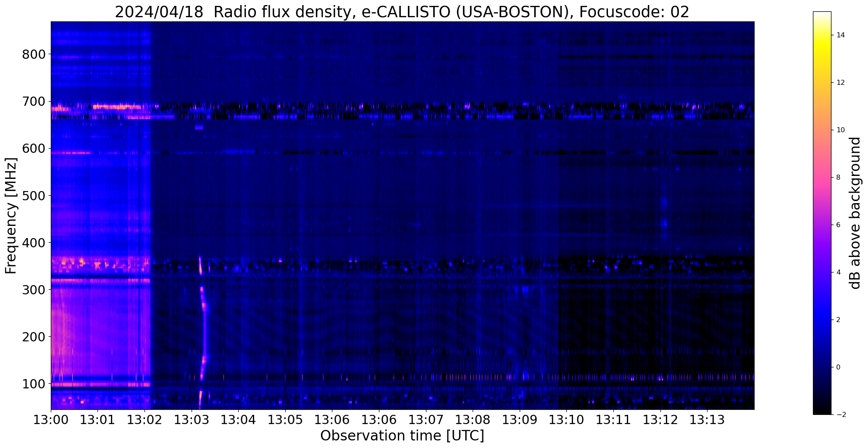Click the 13:13 time tick label
Image resolution: width=868 pixels, height=448 pixels.
click(707, 419)
